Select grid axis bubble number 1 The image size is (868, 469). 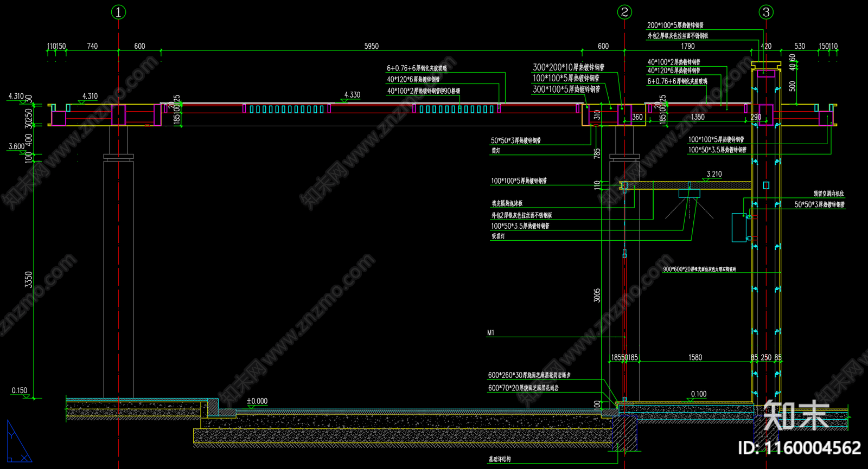[x=118, y=12]
